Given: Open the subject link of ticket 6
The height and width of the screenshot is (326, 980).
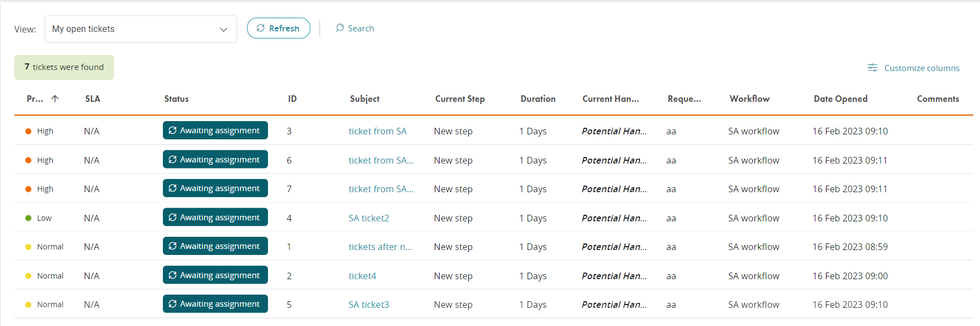Looking at the screenshot, I should click(381, 160).
